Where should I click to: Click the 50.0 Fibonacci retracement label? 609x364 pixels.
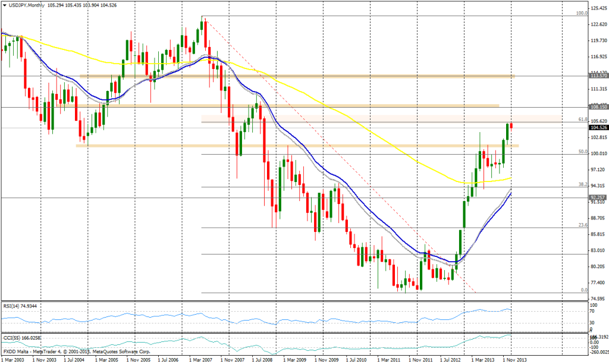(x=583, y=152)
